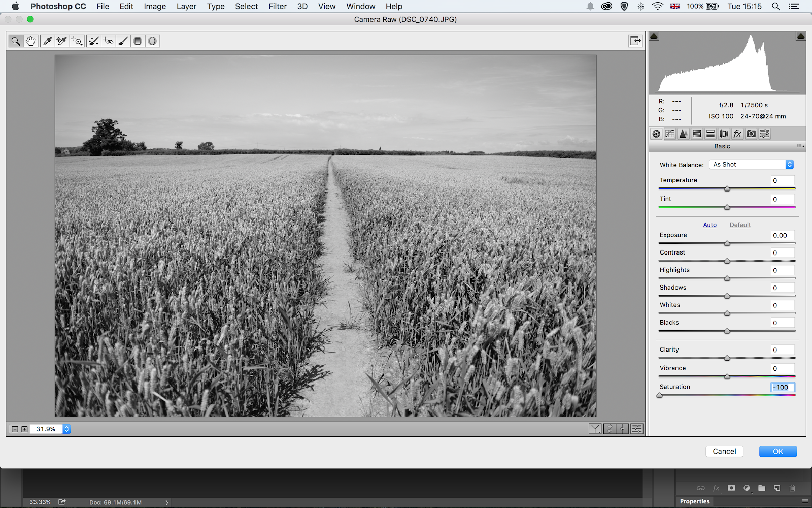Viewport: 812px width, 508px height.
Task: Select the Hand tool
Action: 30,41
